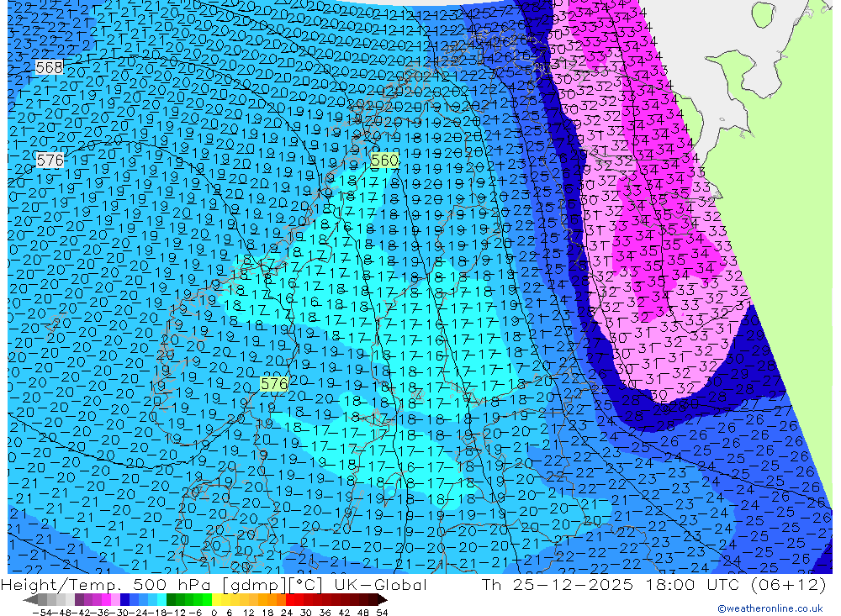Select the dark green swatch above -12
Screen dimensions: 841x616
click(x=171, y=600)
